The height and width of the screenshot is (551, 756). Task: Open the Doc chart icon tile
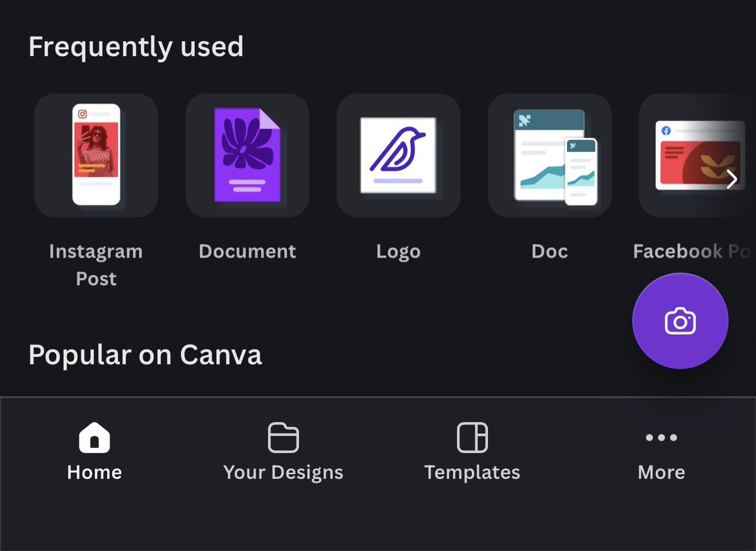[549, 155]
